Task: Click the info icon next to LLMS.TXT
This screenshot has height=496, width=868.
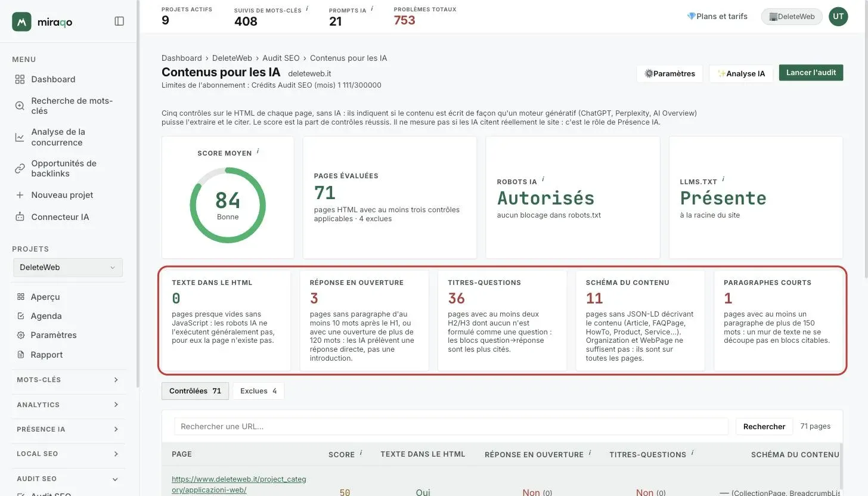Action: point(723,179)
